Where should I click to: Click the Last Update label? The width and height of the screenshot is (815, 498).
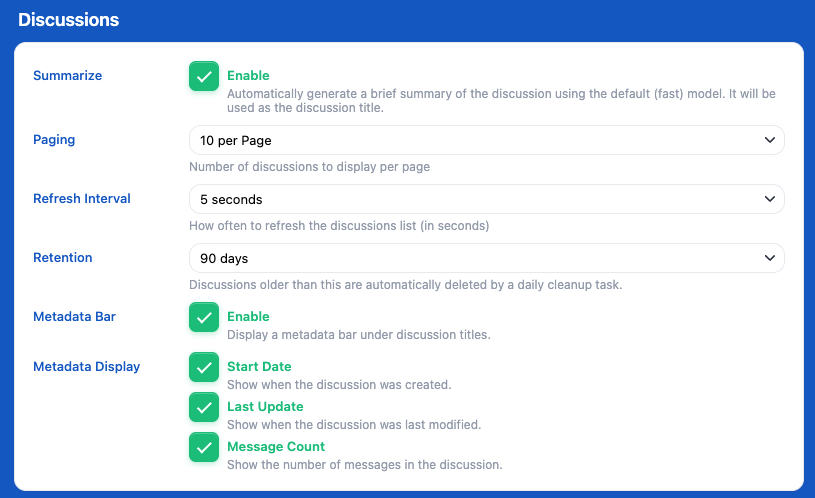coord(265,407)
